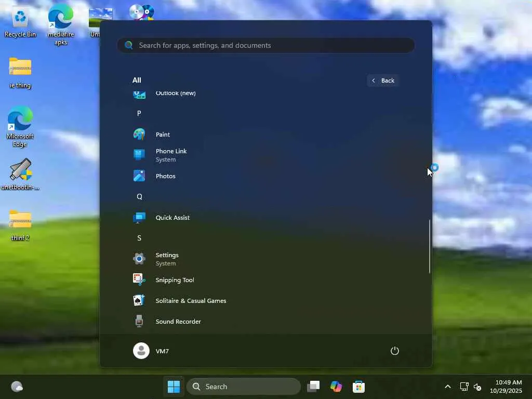
Task: Click the VM7 account name
Action: (162, 351)
